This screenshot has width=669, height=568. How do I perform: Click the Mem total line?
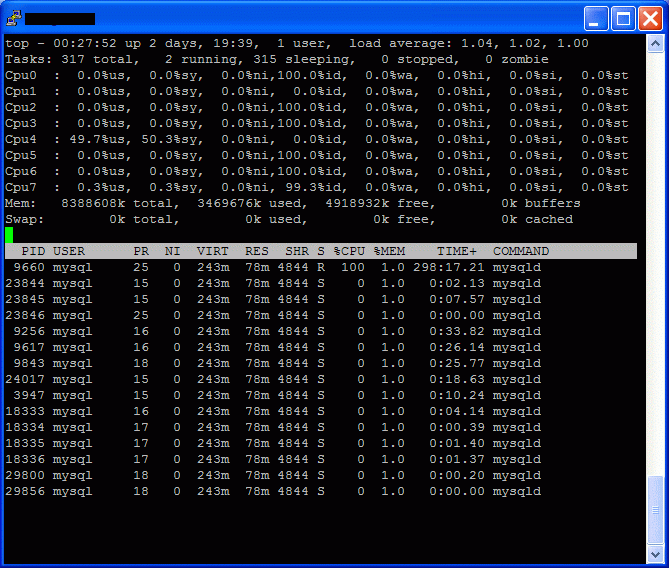click(292, 203)
